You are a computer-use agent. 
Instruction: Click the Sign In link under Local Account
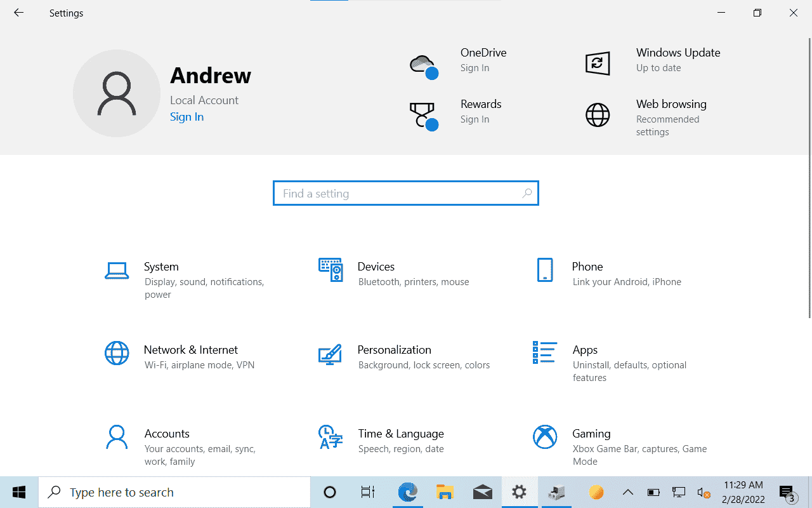point(187,117)
